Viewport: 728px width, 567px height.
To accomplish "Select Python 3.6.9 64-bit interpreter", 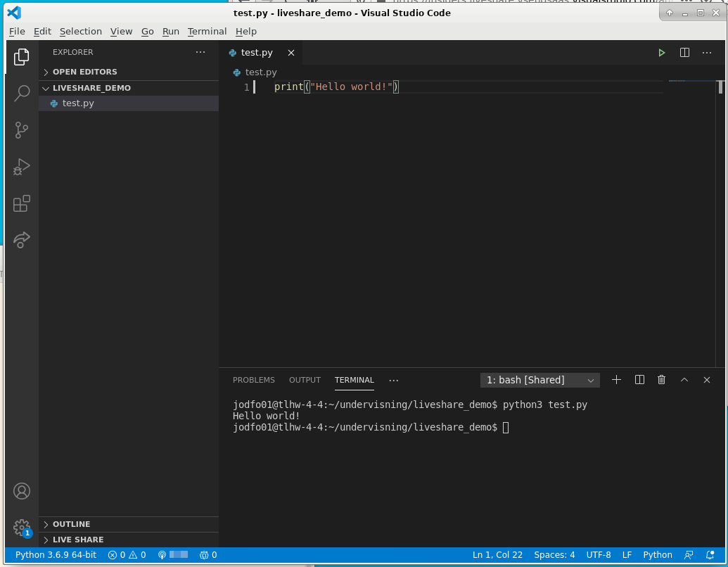I will pyautogui.click(x=56, y=555).
